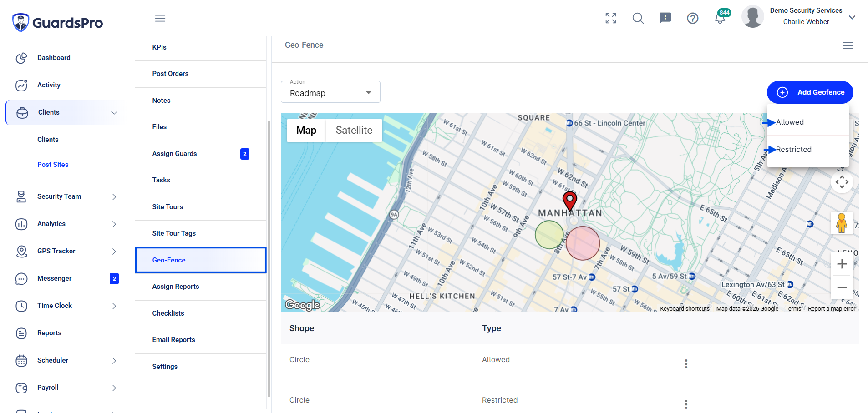Click the red restricted geofence circle

583,243
